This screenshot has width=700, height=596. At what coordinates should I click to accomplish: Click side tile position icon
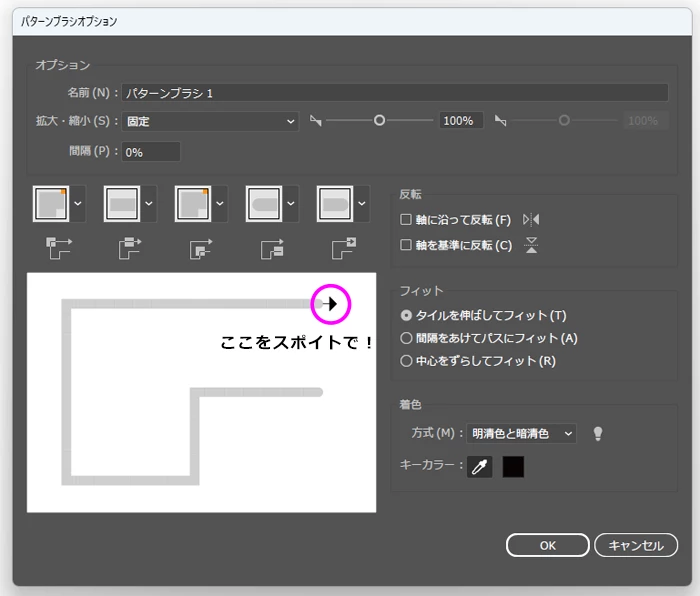pyautogui.click(x=130, y=248)
